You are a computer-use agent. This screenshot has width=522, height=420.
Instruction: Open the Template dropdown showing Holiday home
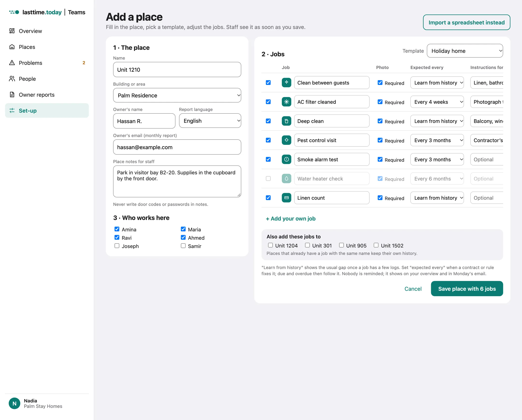click(x=465, y=51)
